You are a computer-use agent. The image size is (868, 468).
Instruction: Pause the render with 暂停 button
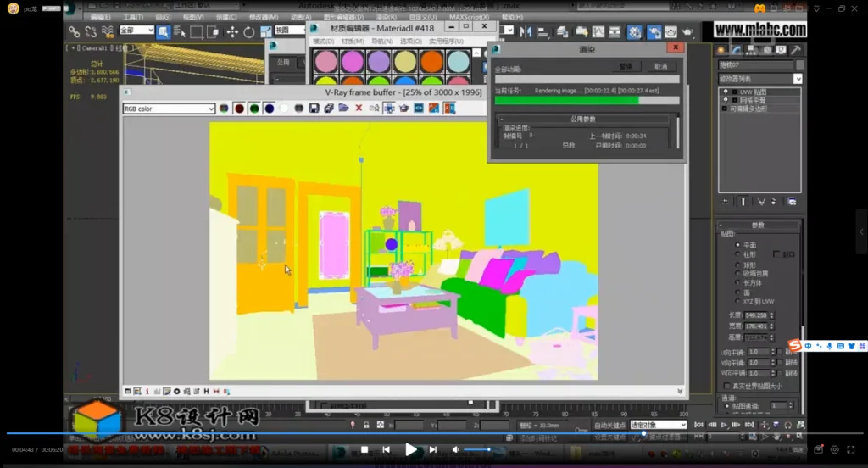[626, 65]
